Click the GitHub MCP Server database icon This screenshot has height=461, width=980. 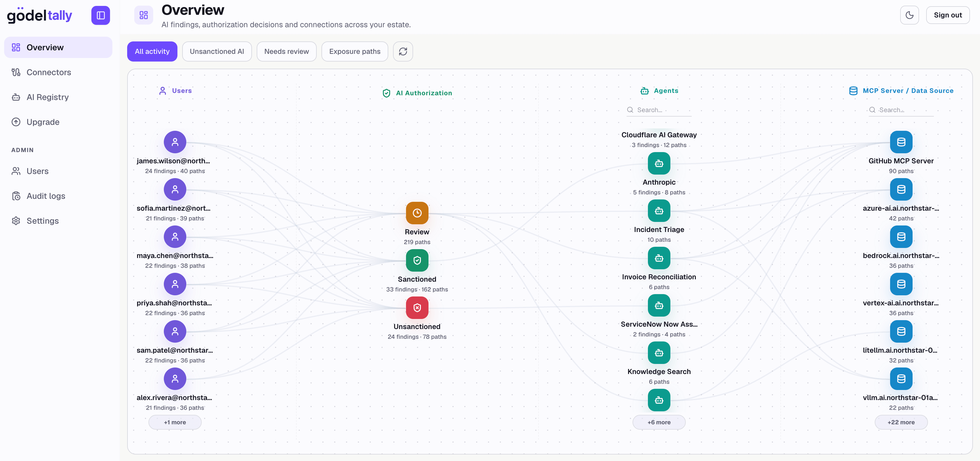[x=901, y=142]
